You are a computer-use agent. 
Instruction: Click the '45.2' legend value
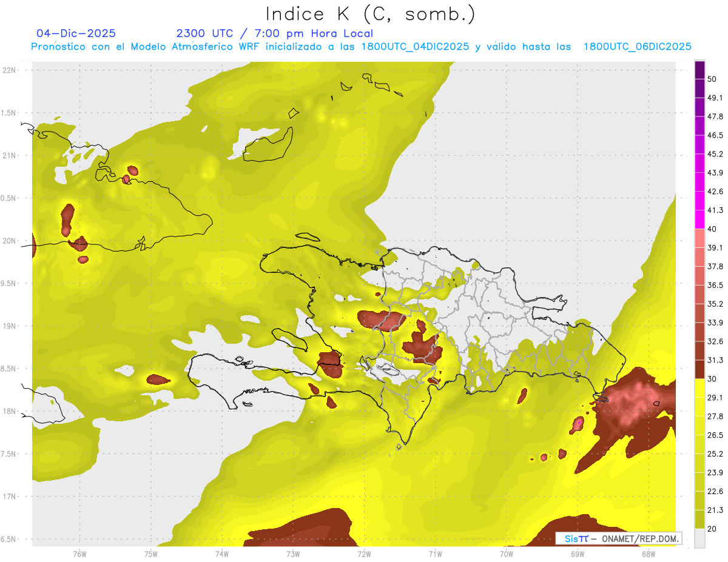[x=716, y=154]
